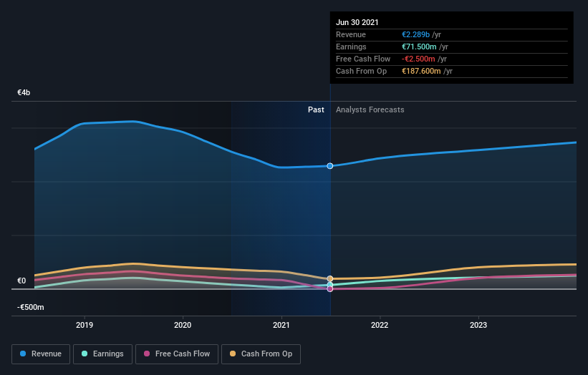Image resolution: width=588 pixels, height=375 pixels.
Task: Select the Earnings data point marker
Action: point(330,285)
